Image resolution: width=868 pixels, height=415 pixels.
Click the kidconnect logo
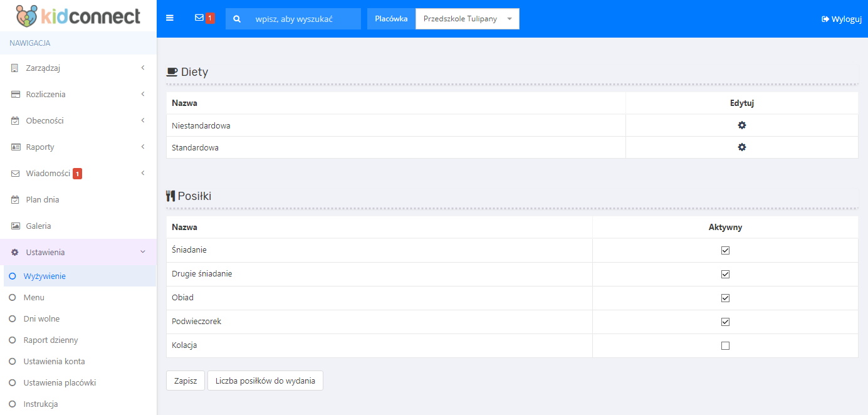78,16
